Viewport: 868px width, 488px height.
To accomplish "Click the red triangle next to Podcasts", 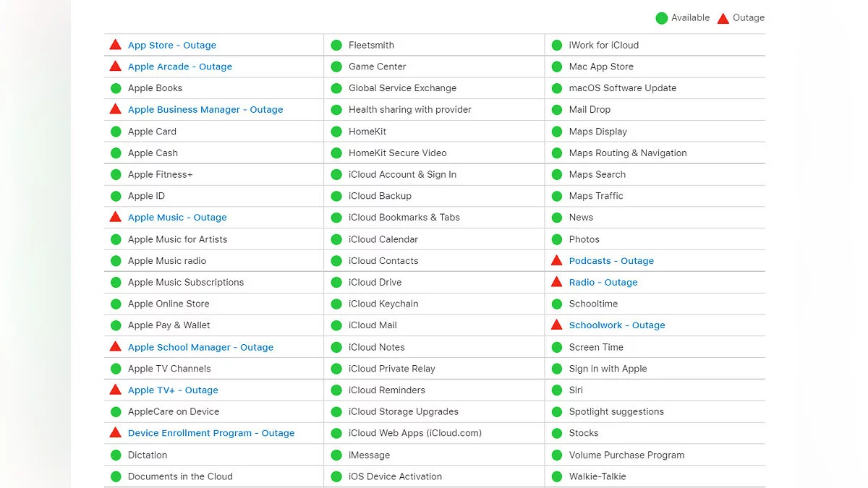I will point(556,260).
